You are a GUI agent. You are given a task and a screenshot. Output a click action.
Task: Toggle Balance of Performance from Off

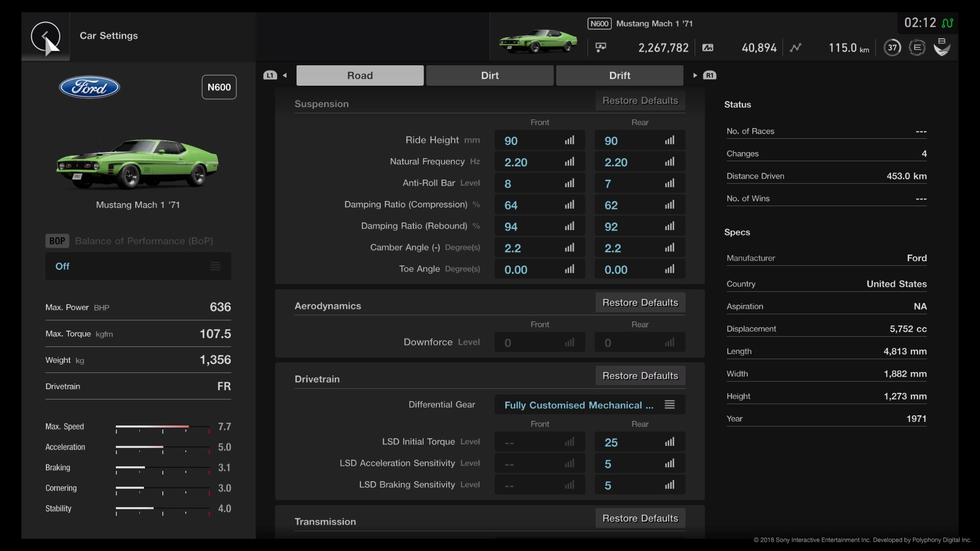coord(138,266)
